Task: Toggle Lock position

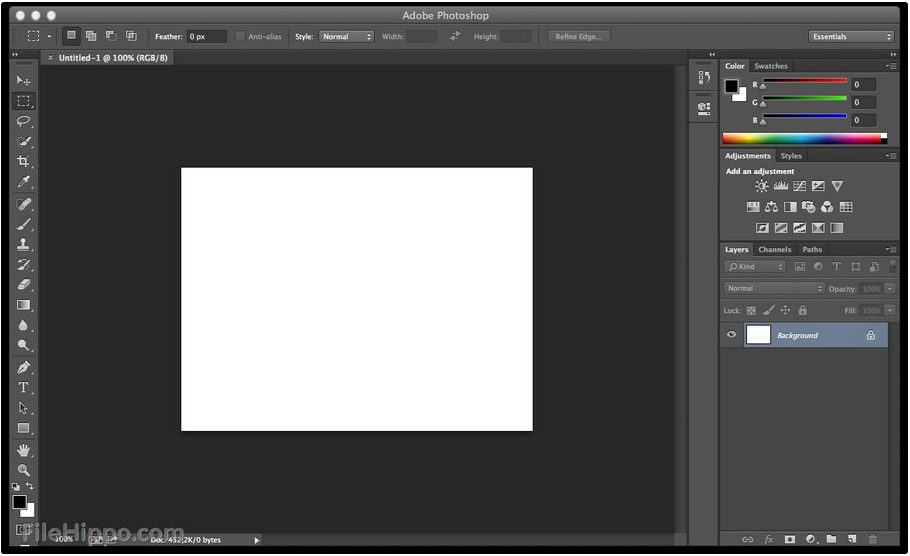Action: (x=785, y=311)
